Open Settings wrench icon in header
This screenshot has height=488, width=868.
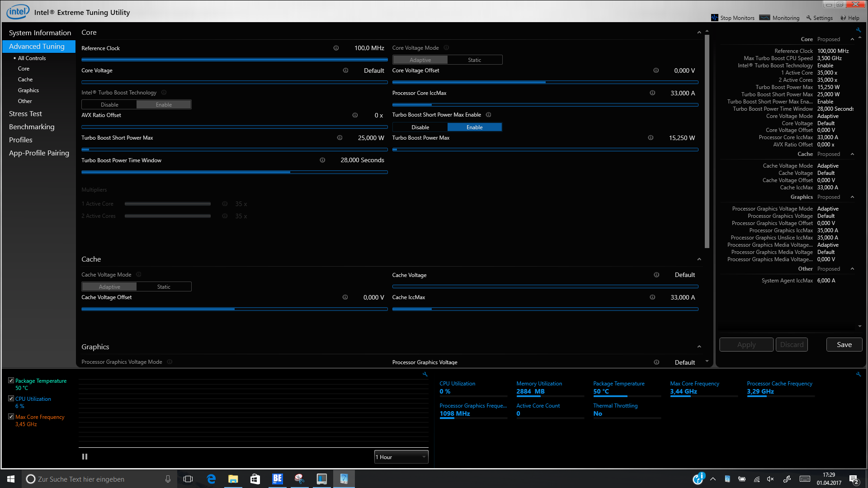click(809, 18)
